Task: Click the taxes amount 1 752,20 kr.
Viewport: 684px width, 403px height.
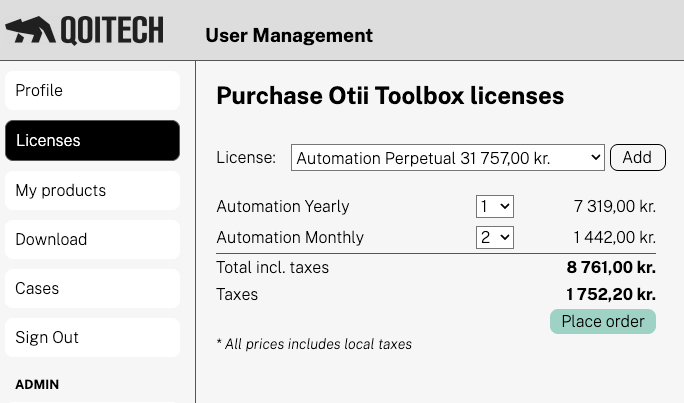Action: click(x=611, y=294)
